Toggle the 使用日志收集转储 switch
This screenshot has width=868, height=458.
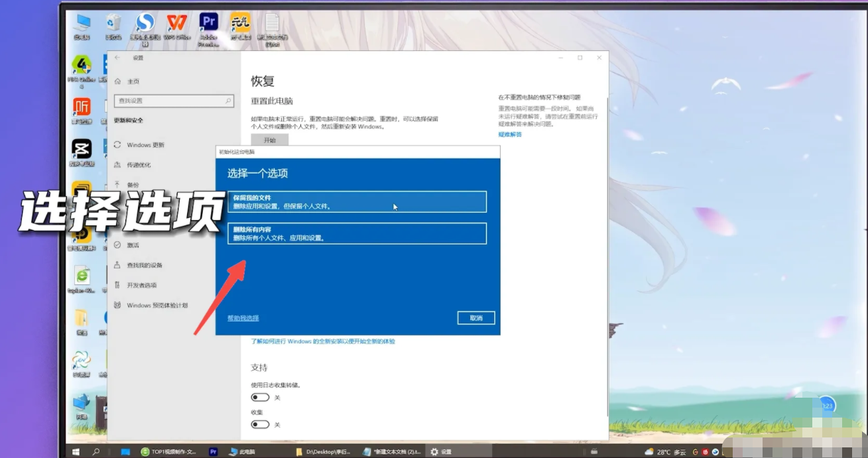[260, 398]
